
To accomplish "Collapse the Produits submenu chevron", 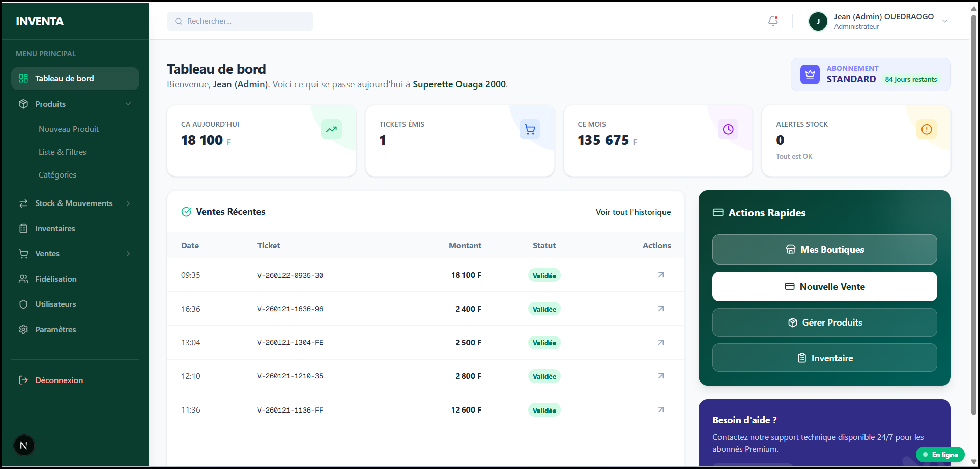I will click(128, 104).
